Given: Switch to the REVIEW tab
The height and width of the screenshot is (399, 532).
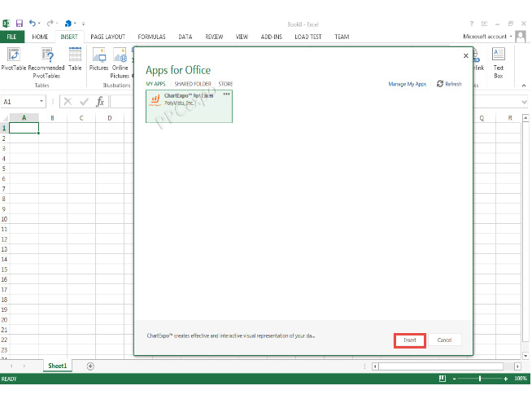Looking at the screenshot, I should tap(214, 37).
